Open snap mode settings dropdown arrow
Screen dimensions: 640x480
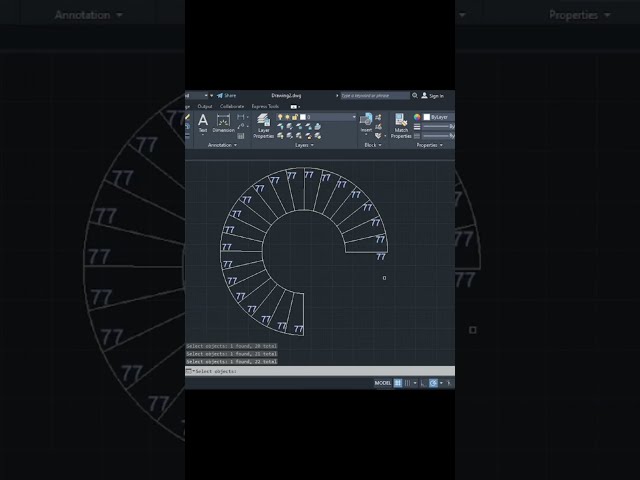point(415,383)
